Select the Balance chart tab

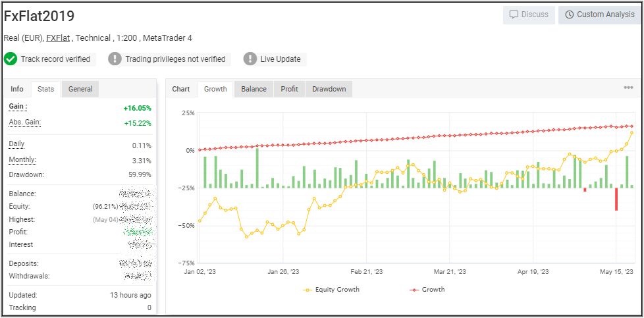254,89
